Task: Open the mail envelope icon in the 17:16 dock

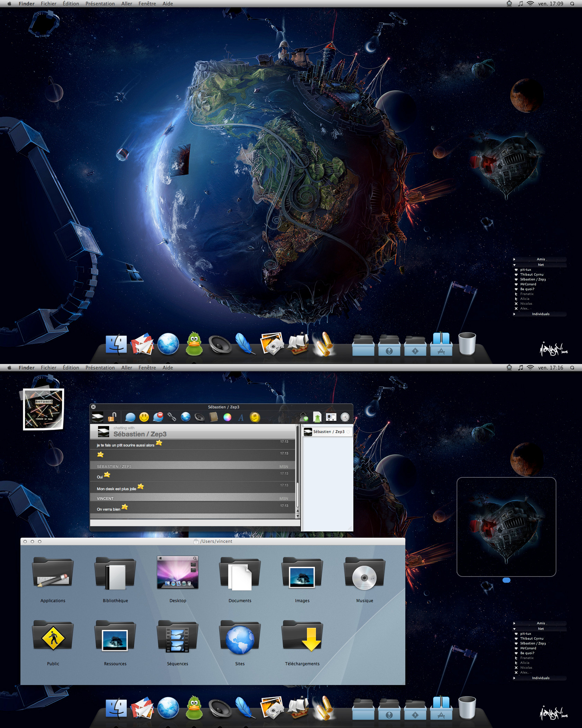Action: [142, 708]
